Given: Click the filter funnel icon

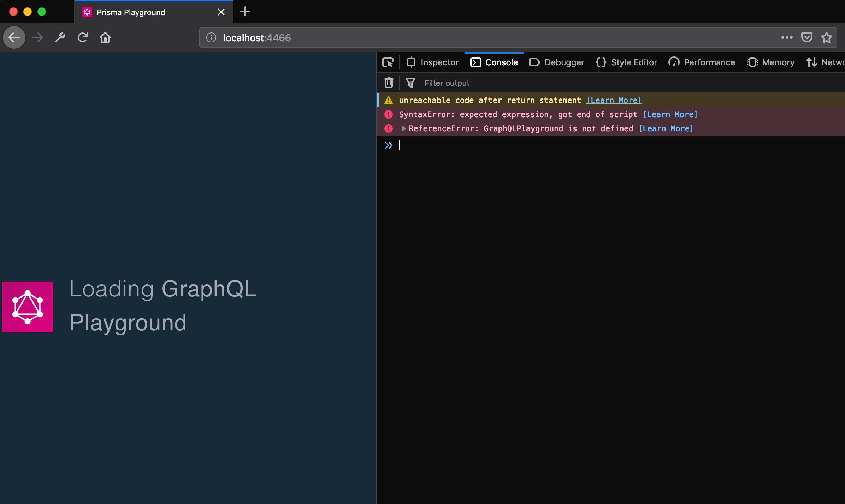Looking at the screenshot, I should pyautogui.click(x=410, y=83).
